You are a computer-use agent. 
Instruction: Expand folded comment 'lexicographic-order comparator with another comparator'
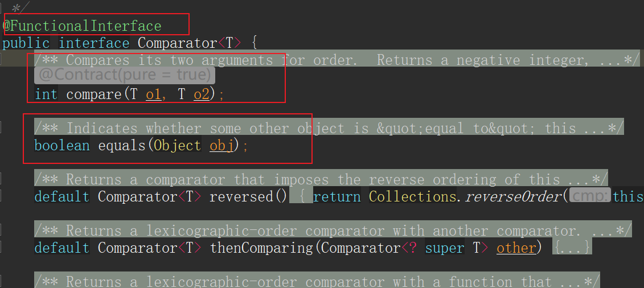[x=333, y=231]
